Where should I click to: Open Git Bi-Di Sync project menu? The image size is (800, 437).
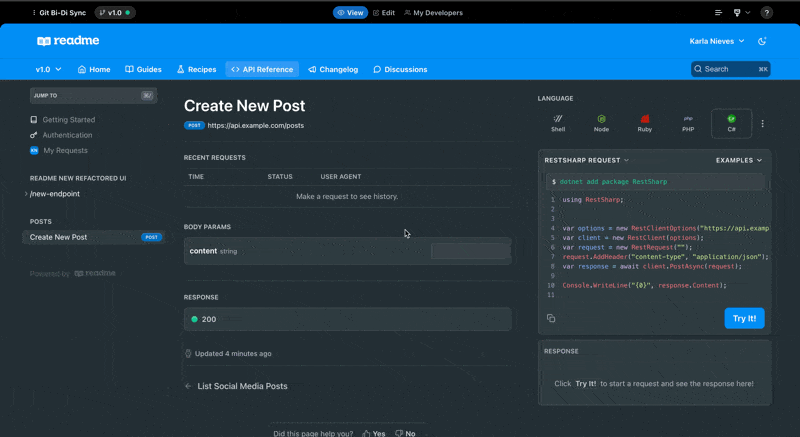(x=59, y=13)
